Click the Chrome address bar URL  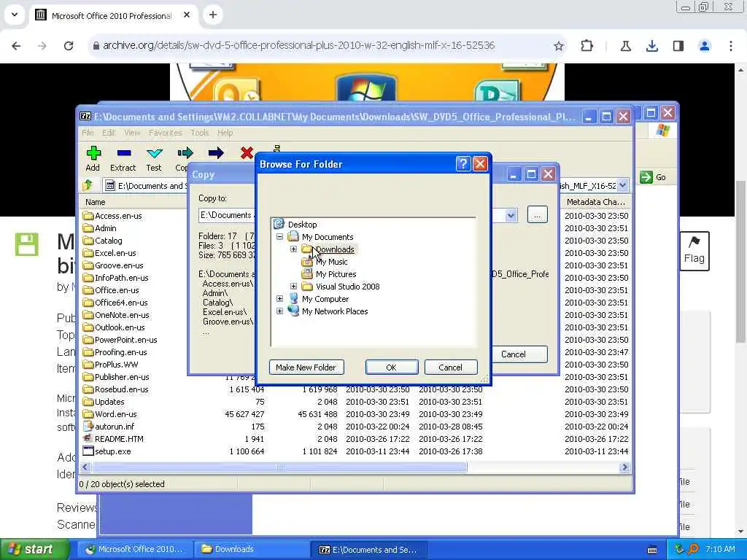[298, 46]
